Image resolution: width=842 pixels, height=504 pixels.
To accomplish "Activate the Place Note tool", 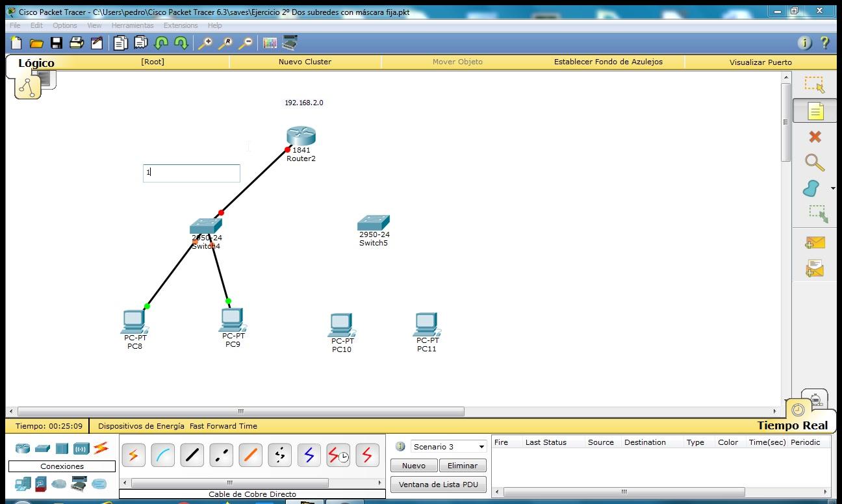I will [x=815, y=111].
